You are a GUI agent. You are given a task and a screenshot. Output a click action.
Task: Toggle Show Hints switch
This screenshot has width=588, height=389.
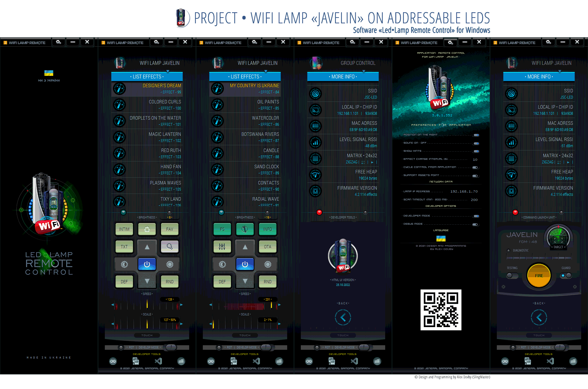(476, 151)
